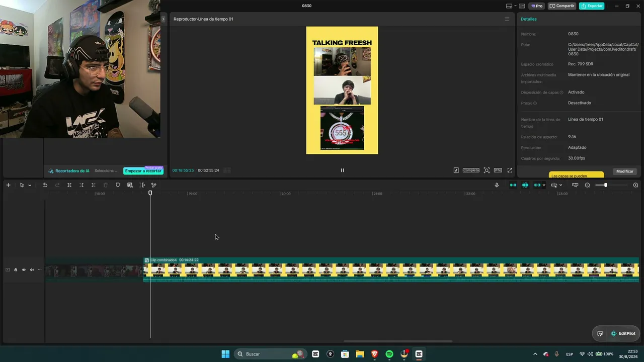The image size is (644, 362).
Task: Click the trash delete icon in timeline toolbar
Action: point(106,185)
